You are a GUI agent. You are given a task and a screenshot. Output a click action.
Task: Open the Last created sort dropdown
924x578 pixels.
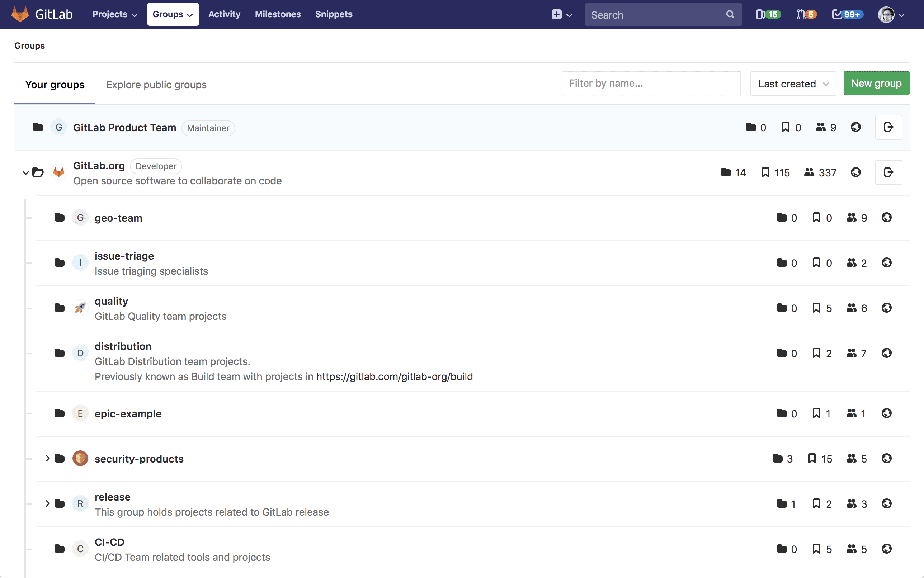pos(793,83)
